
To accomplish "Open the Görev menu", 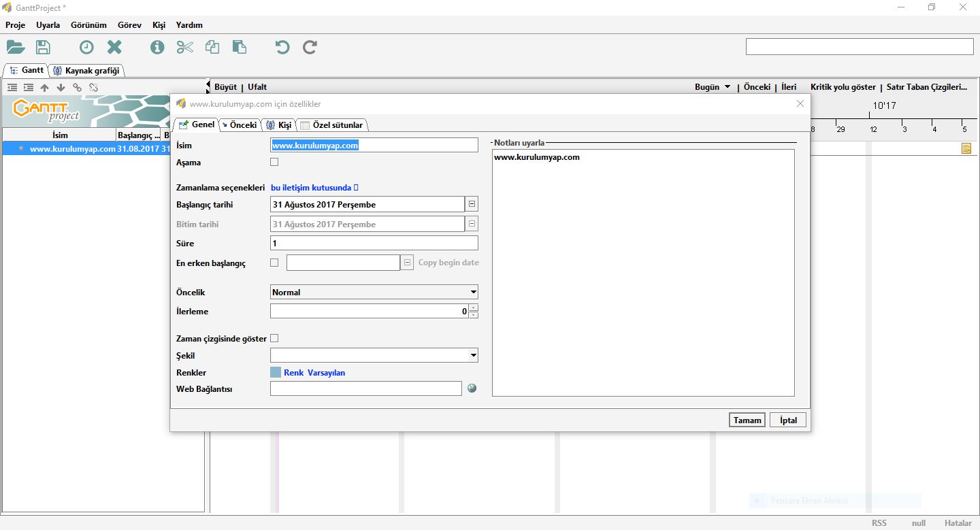I will (x=129, y=25).
